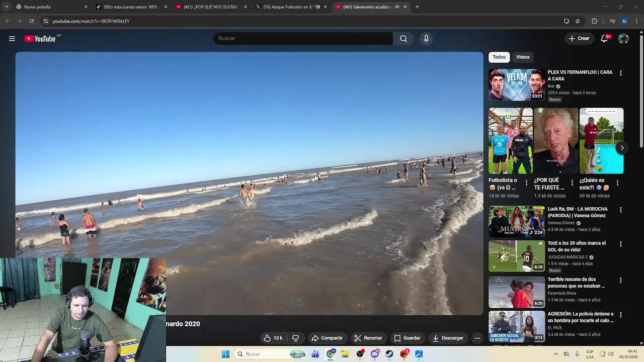644x362 pixels.
Task: Switch to the TikTok En esta cuenta tab
Action: [x=131, y=7]
